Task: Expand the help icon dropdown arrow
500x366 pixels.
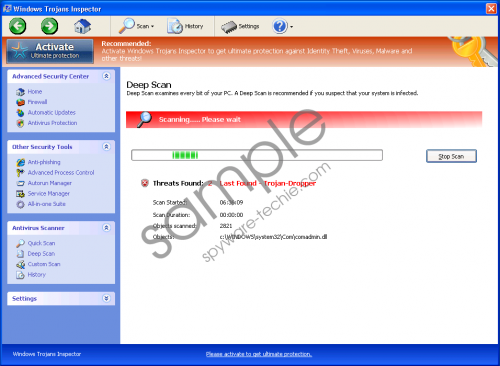Action: point(291,27)
